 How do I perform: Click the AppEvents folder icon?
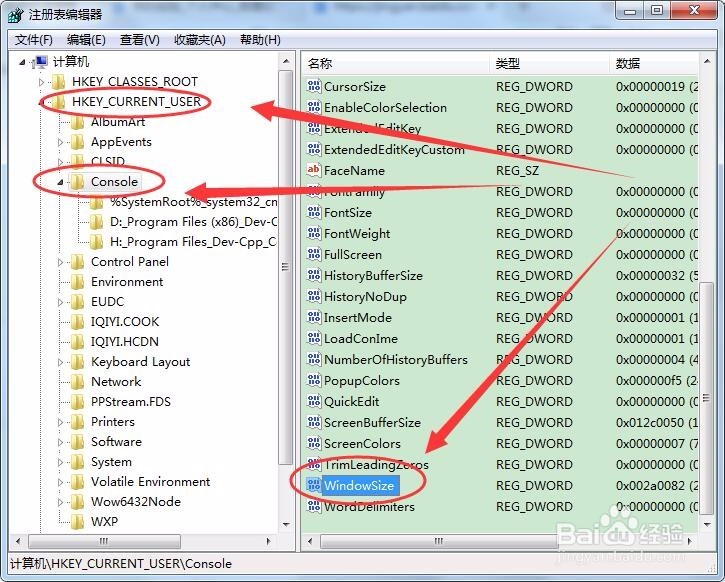[x=77, y=142]
